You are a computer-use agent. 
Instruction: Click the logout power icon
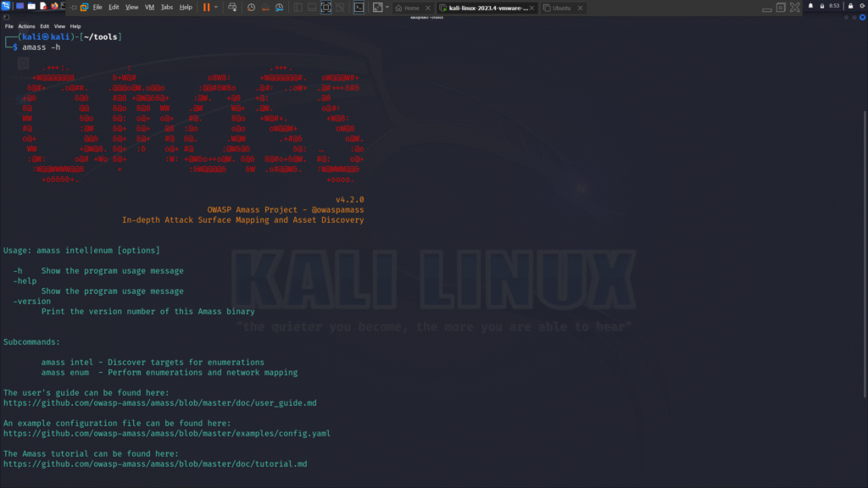pyautogui.click(x=863, y=6)
